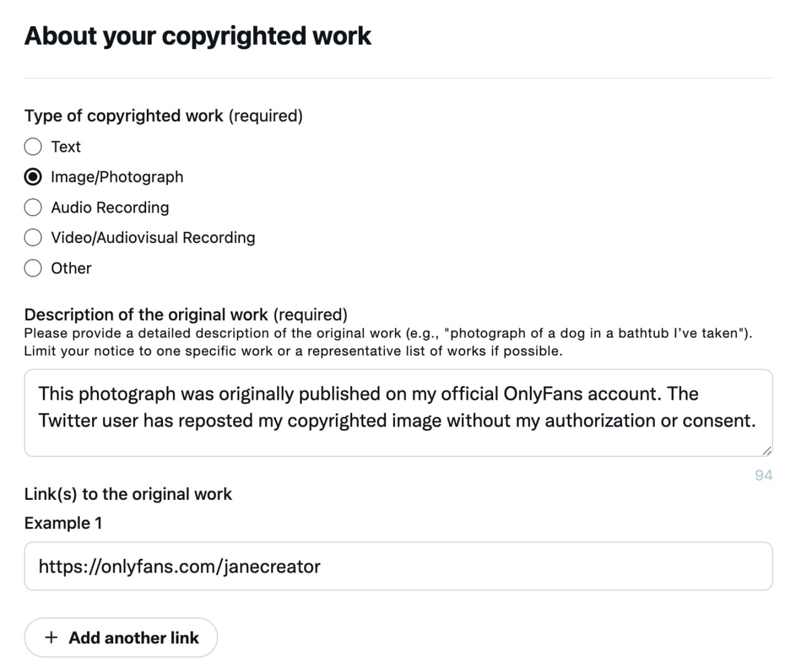
Task: Click the 'Description of the original work' label
Action: pos(185,315)
